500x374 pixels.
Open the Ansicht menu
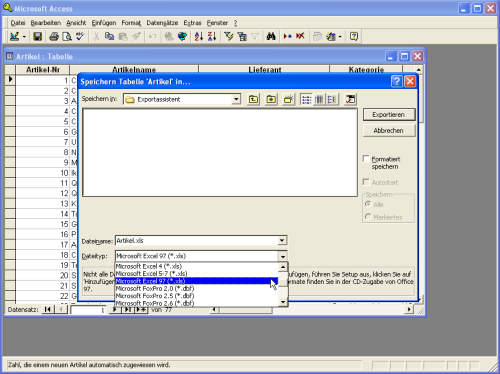point(76,23)
